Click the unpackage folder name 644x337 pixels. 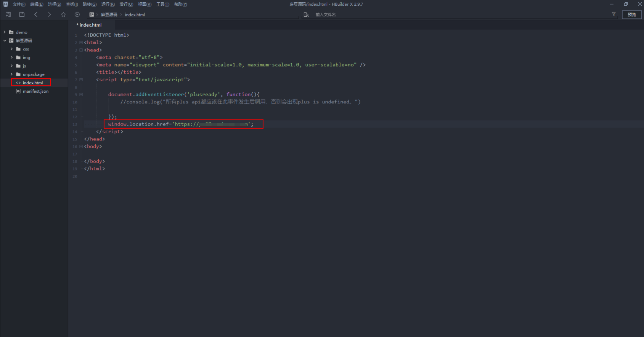click(34, 74)
